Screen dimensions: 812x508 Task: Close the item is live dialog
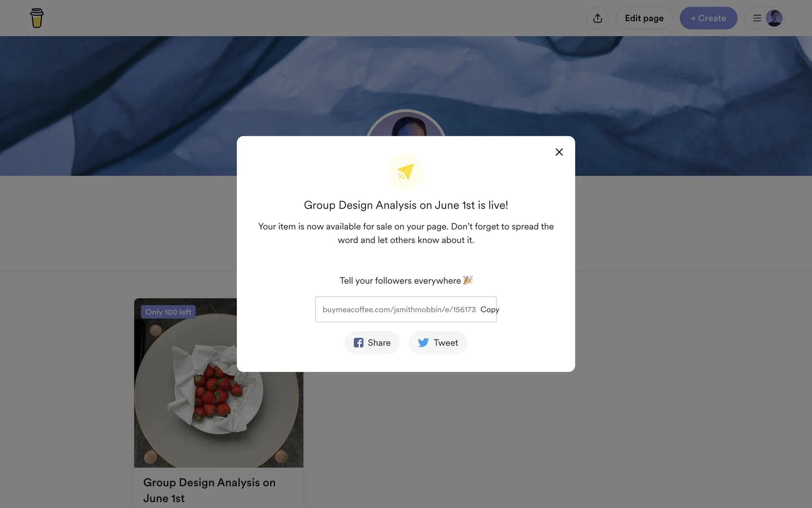[559, 152]
